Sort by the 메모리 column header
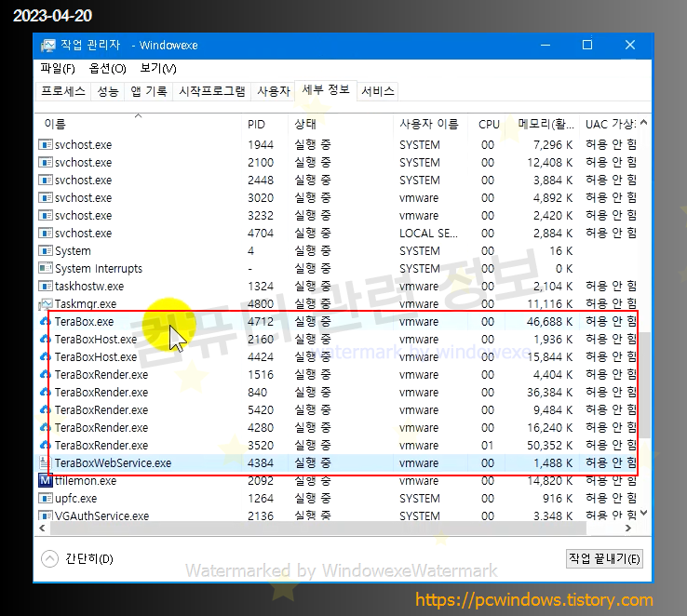Screen dimensions: 687x616 (543, 124)
